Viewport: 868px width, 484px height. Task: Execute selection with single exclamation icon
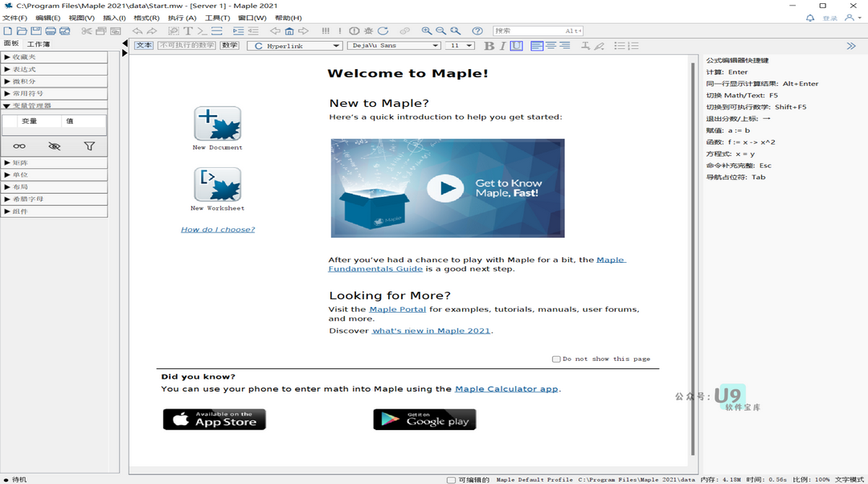coord(340,31)
